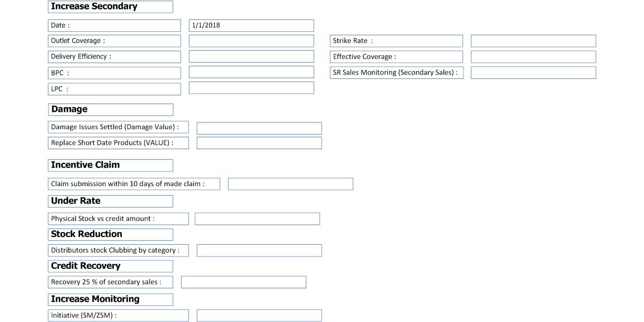
Task: Click Recovery 25 % of secondary sales field
Action: click(x=243, y=282)
